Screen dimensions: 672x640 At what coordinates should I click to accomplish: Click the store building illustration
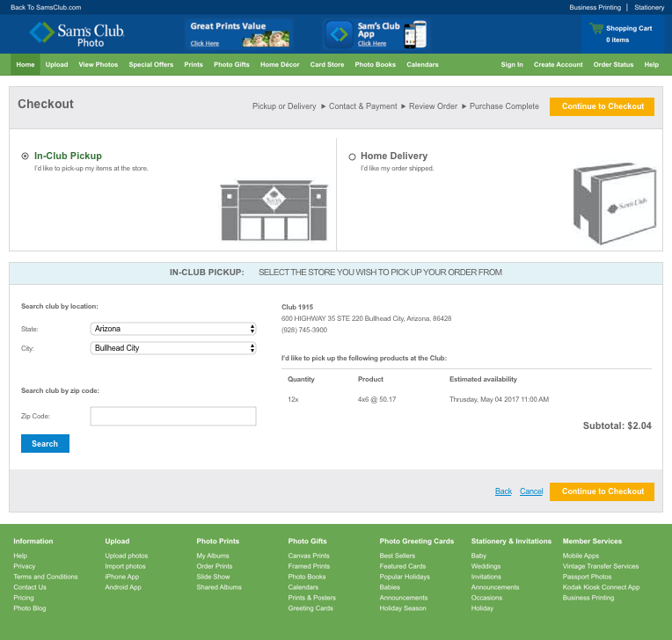[x=274, y=210]
